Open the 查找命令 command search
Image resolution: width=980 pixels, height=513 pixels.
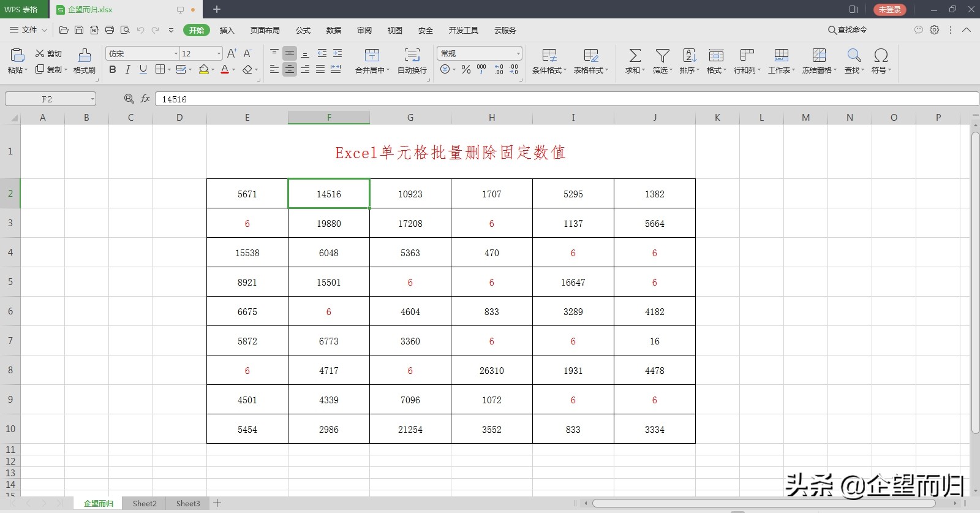(848, 30)
